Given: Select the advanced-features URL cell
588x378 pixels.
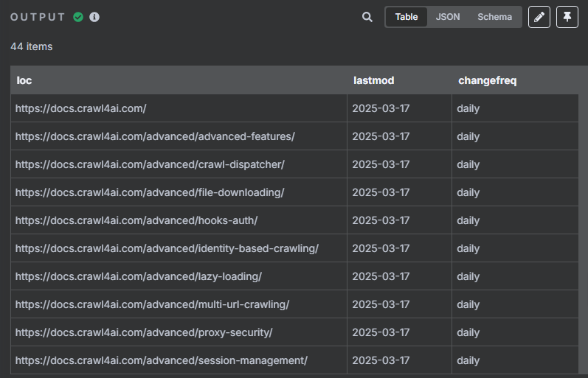Looking at the screenshot, I should (179, 136).
